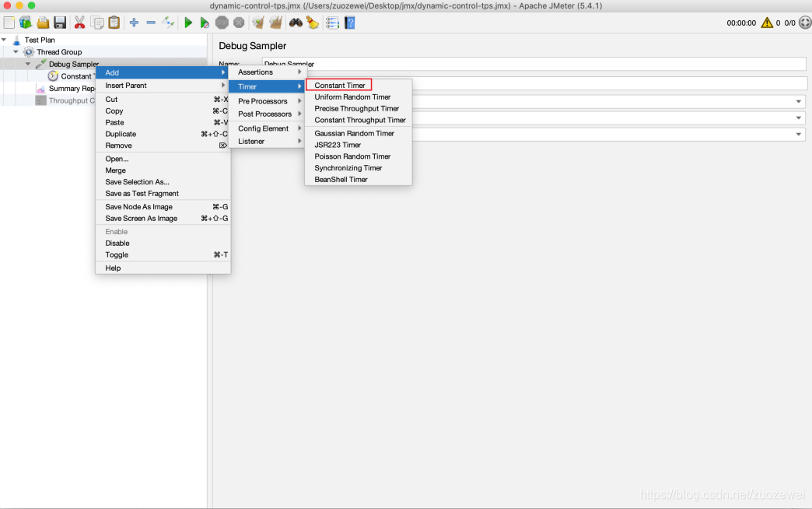
Task: Choose Save Node As Image
Action: tap(163, 207)
